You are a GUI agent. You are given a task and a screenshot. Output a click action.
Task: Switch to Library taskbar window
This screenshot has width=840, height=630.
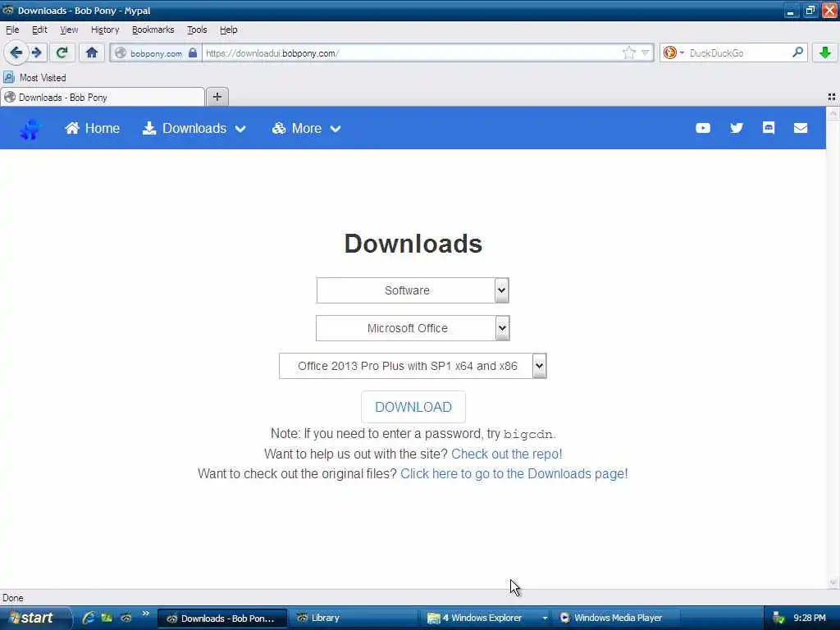353,618
